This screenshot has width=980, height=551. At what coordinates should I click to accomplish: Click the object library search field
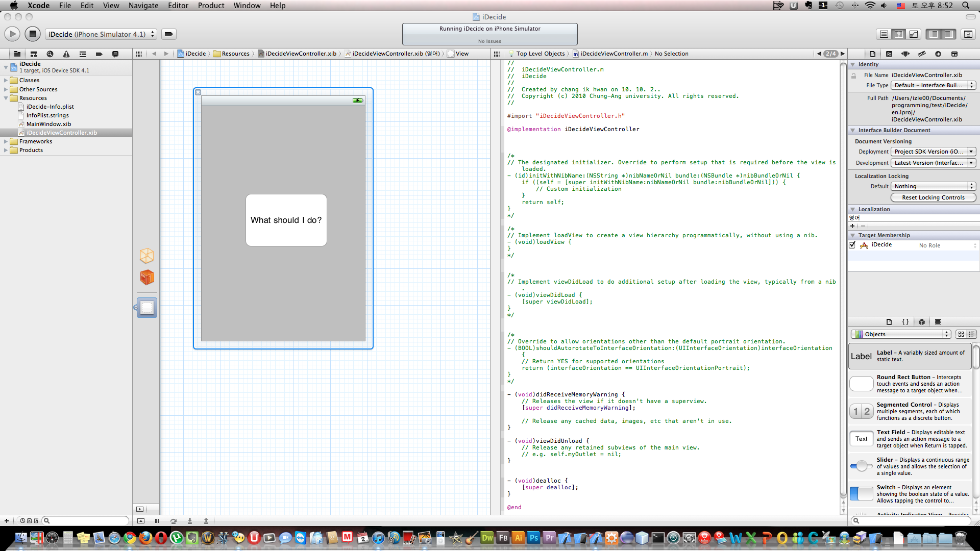(912, 520)
